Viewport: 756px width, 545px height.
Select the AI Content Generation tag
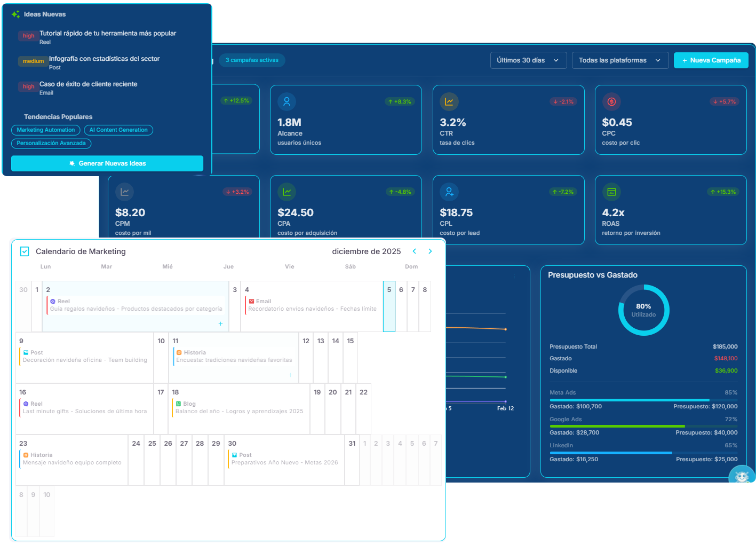[118, 130]
